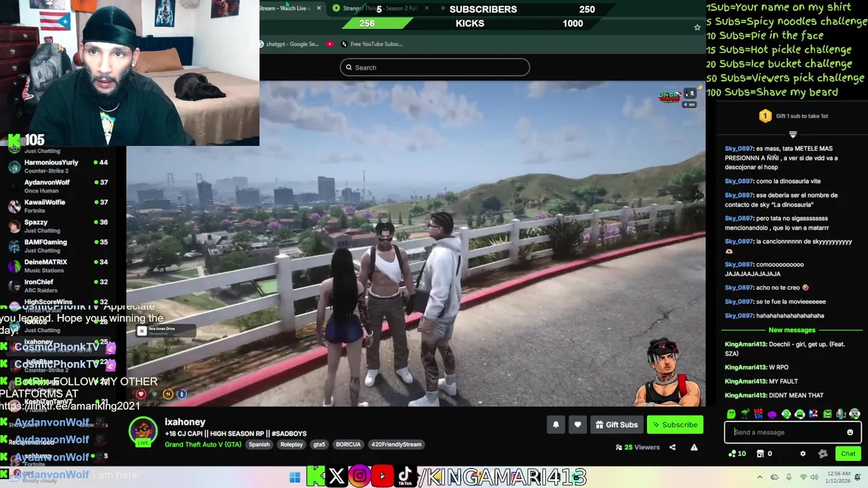The image size is (868, 488).
Task: Toggle stream notifications bell
Action: pyautogui.click(x=555, y=425)
